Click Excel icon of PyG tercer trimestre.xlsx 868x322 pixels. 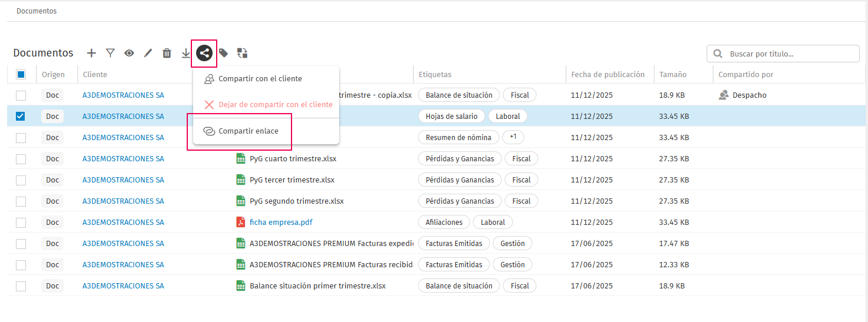[240, 180]
